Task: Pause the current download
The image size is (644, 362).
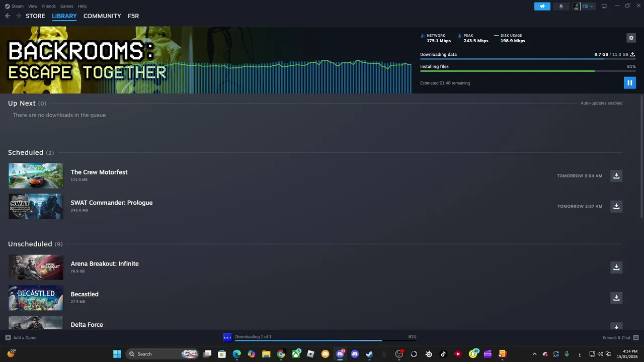Action: pyautogui.click(x=629, y=82)
